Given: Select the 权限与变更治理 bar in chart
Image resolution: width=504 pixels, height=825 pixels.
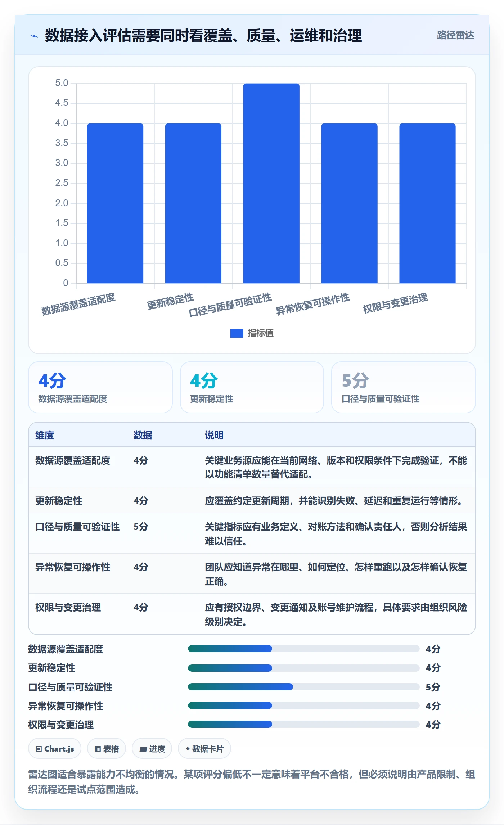Looking at the screenshot, I should pyautogui.click(x=427, y=203).
